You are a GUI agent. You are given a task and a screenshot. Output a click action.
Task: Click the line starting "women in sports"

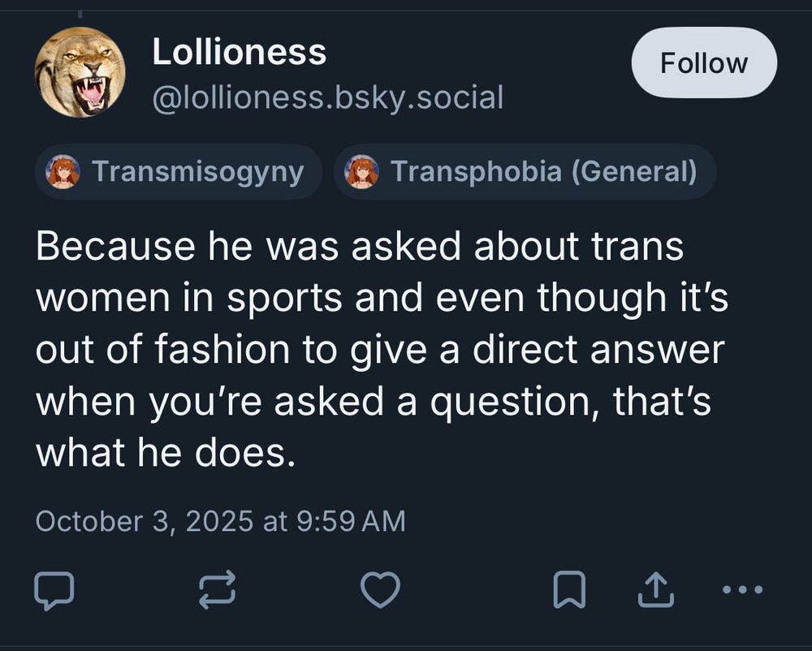click(382, 299)
